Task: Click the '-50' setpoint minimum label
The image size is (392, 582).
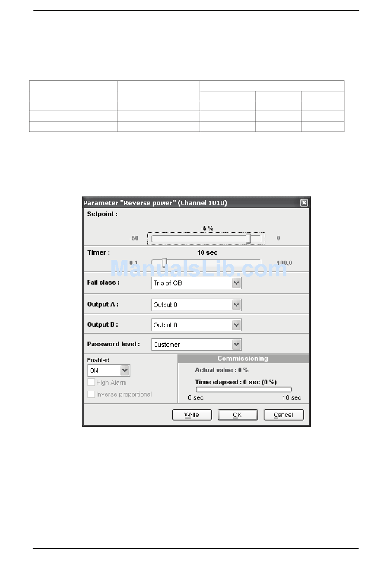Action: click(x=134, y=238)
